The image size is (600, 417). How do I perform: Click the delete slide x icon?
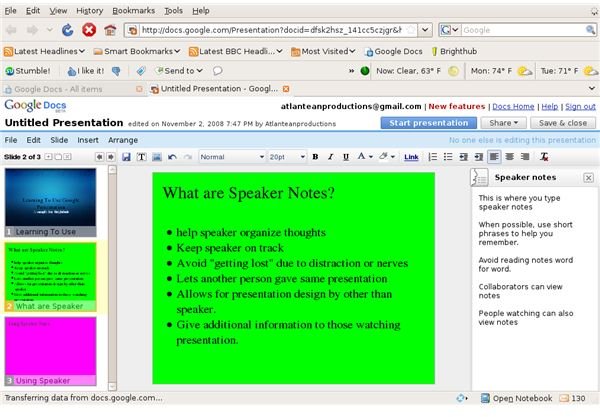tap(67, 157)
